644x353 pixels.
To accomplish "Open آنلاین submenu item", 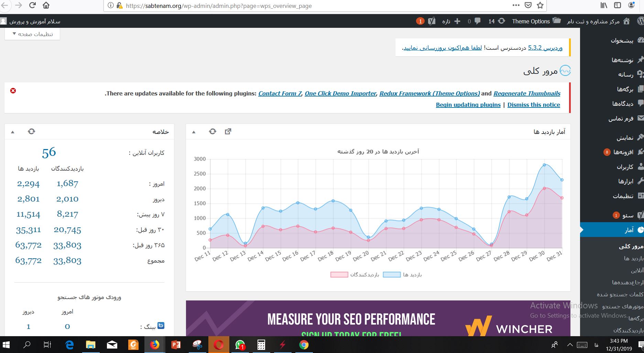I will pos(637,271).
